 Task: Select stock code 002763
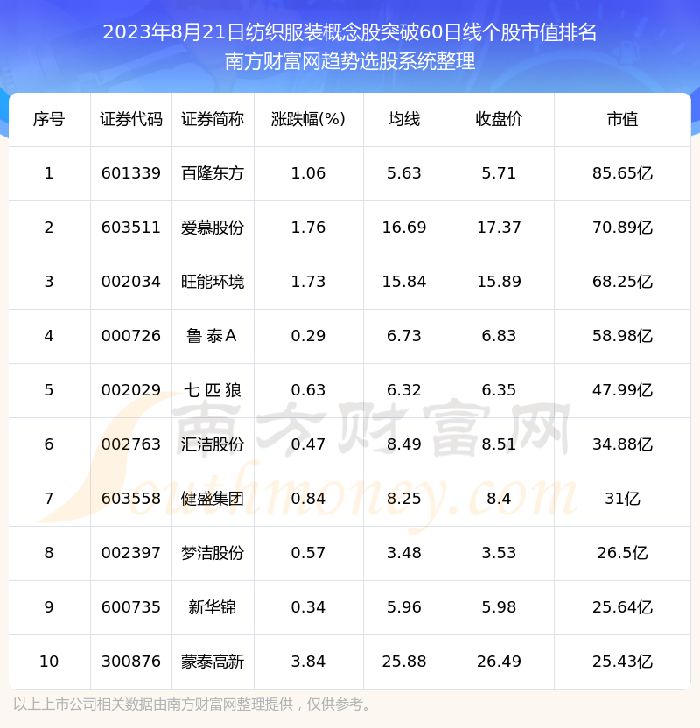coord(131,444)
